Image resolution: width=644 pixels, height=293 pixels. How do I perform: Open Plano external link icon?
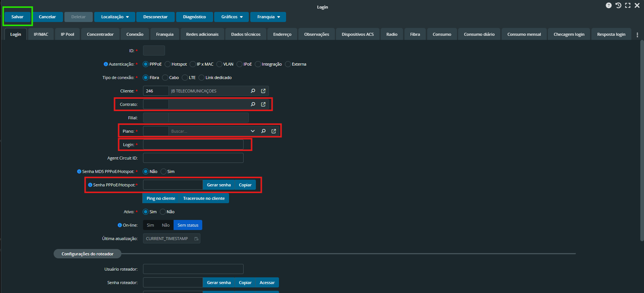[274, 131]
